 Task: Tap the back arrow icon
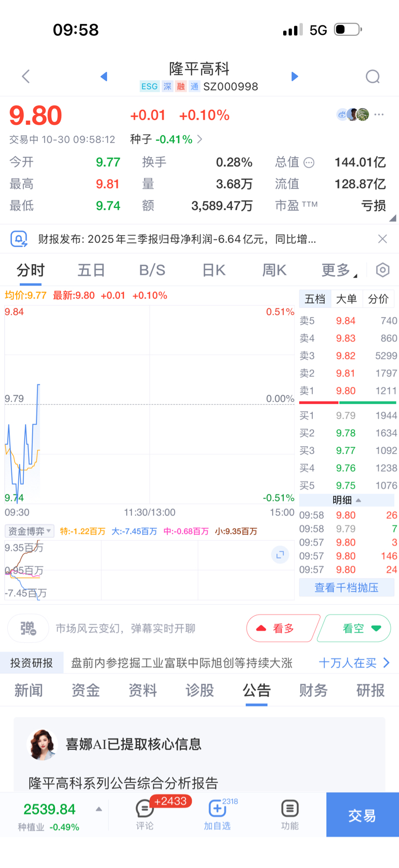[26, 76]
